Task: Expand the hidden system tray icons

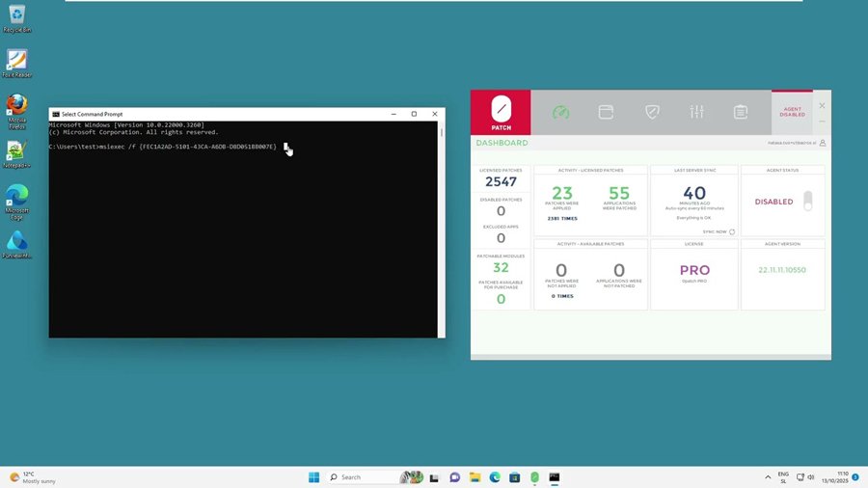Action: (x=768, y=477)
